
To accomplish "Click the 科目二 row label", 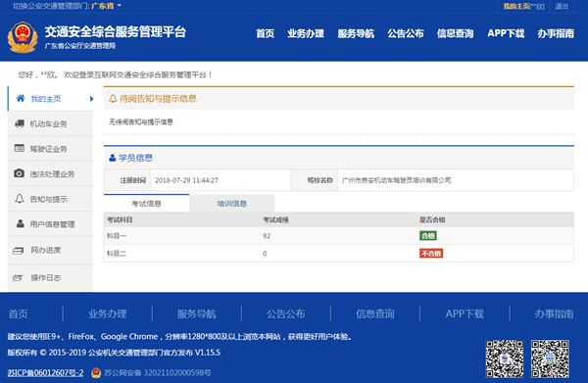I will (117, 254).
